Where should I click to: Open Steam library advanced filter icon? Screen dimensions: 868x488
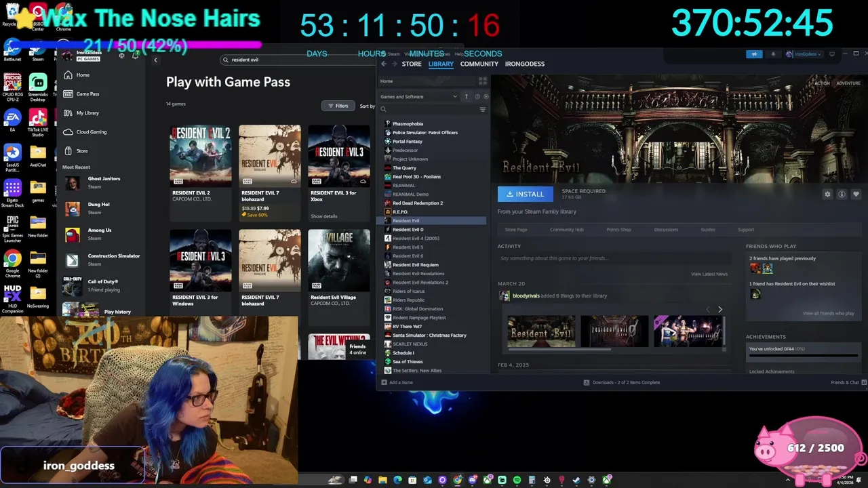(x=483, y=109)
